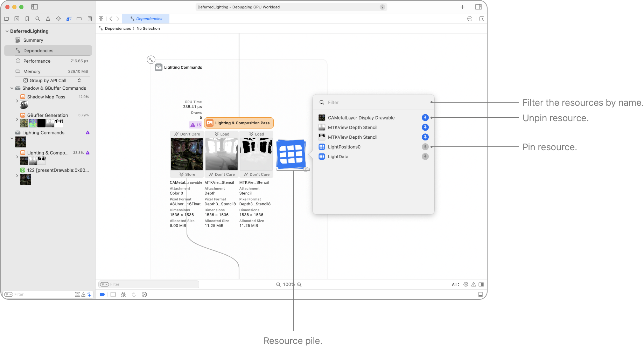644x346 pixels.
Task: Click the blue buffer resource pile icon
Action: pos(291,154)
